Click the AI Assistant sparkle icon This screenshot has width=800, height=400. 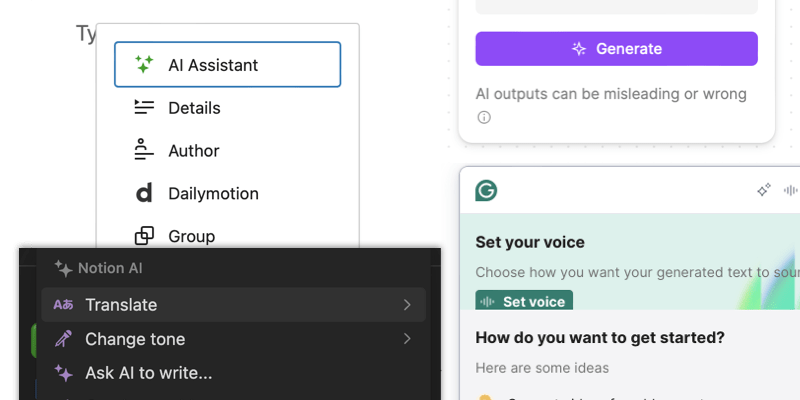[x=144, y=65]
